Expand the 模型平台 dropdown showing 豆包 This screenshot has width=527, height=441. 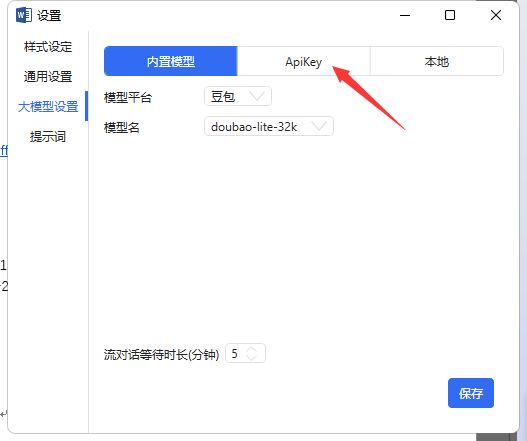(238, 96)
